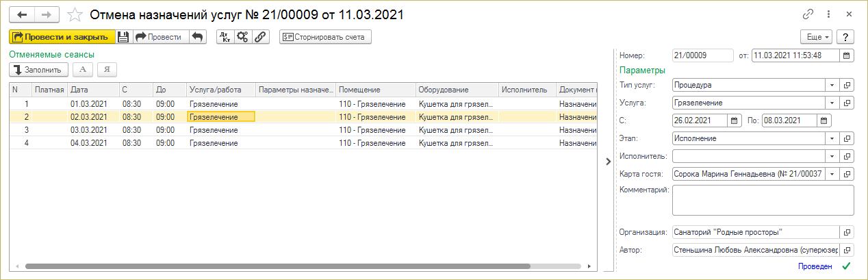Click into the Комментарий text box
The image size is (868, 280).
pyautogui.click(x=763, y=200)
